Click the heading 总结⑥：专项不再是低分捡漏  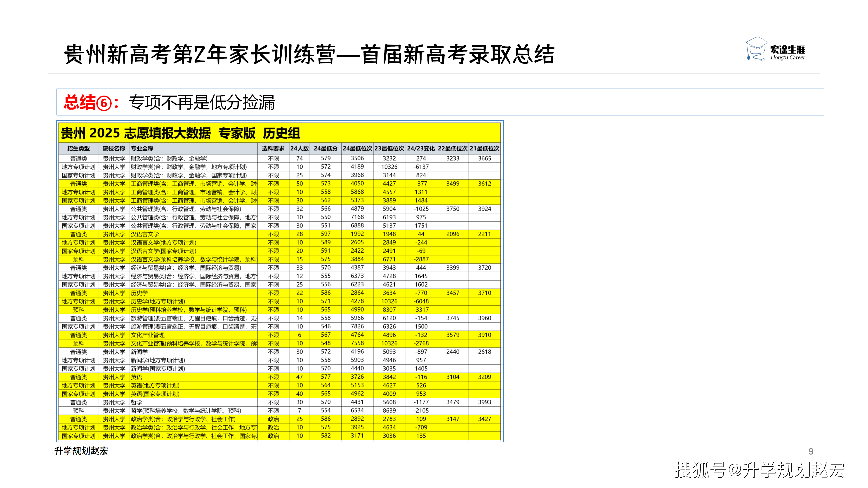point(170,102)
